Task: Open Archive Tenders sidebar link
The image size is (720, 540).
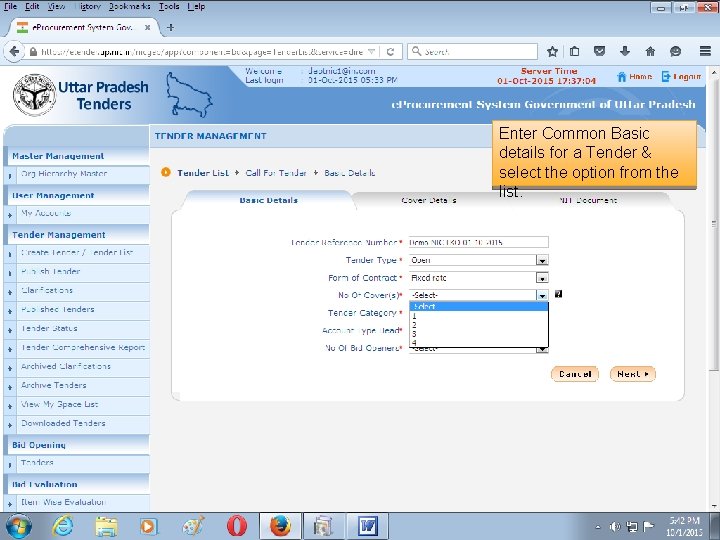Action: (54, 385)
